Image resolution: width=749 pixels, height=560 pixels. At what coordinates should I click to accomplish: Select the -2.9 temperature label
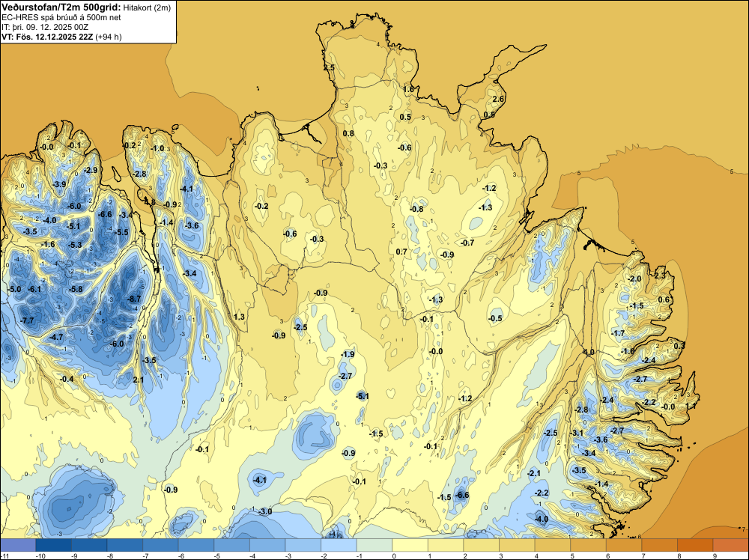click(91, 170)
